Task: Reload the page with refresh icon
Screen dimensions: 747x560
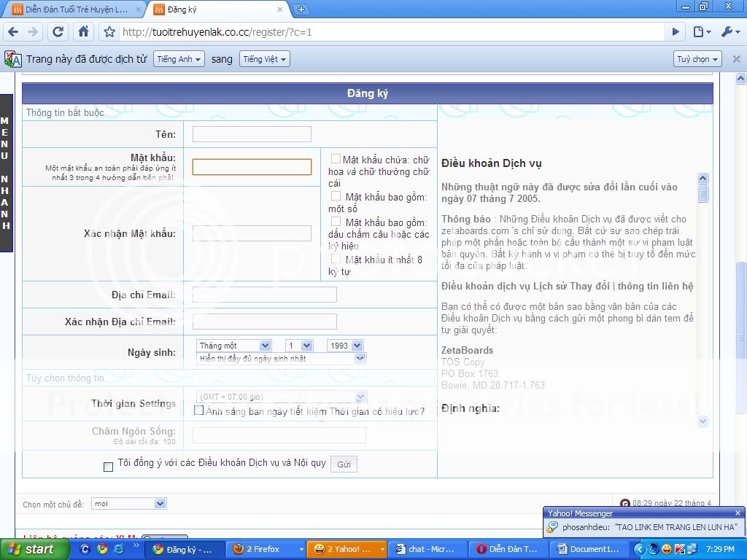Action: tap(58, 32)
